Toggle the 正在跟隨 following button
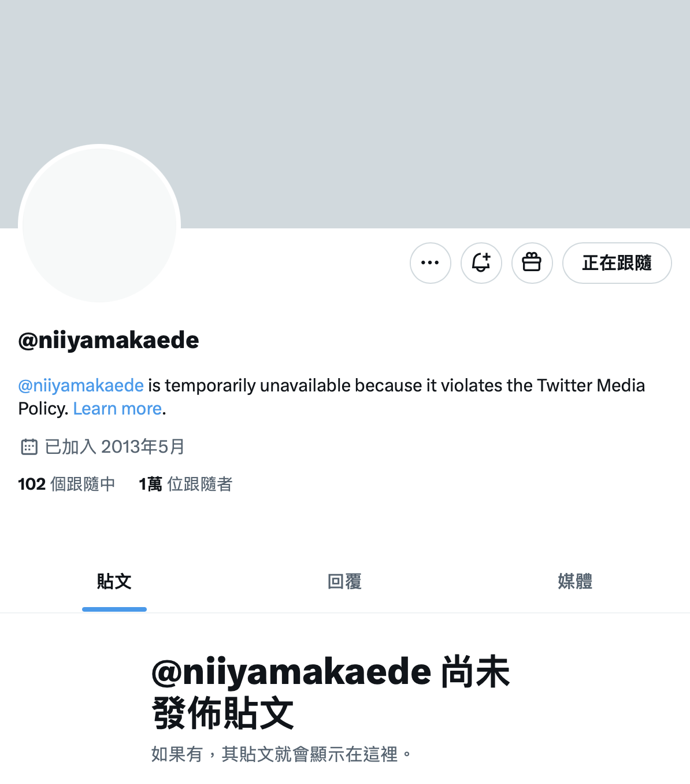 tap(617, 263)
